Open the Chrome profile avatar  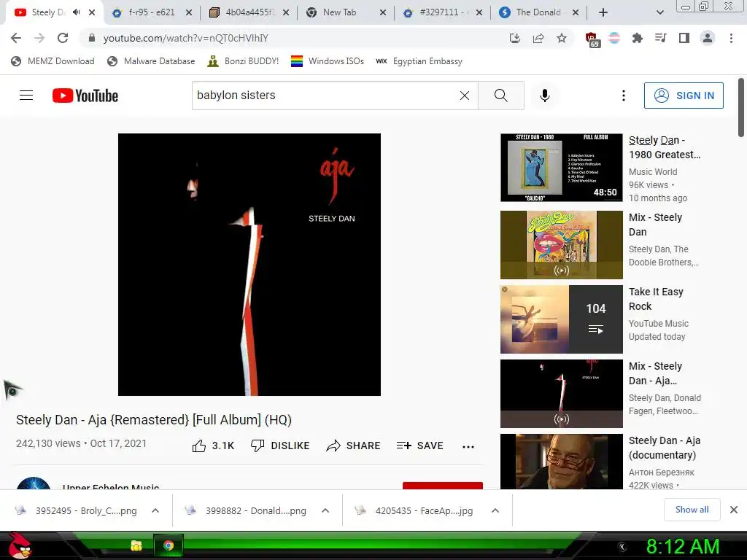click(708, 38)
